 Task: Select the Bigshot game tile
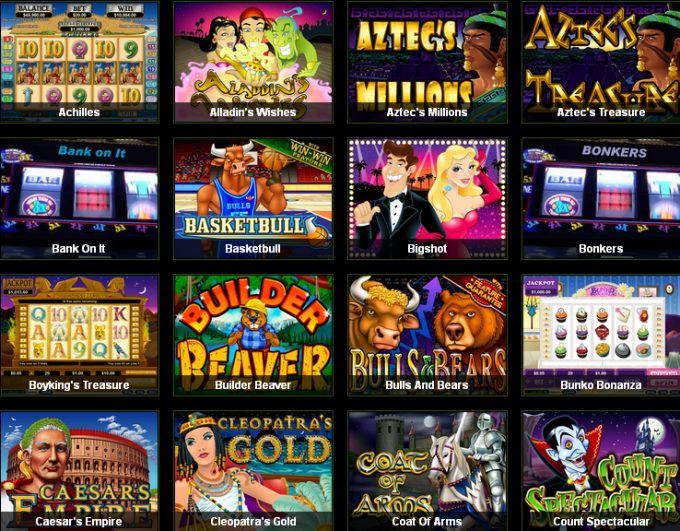click(x=427, y=198)
